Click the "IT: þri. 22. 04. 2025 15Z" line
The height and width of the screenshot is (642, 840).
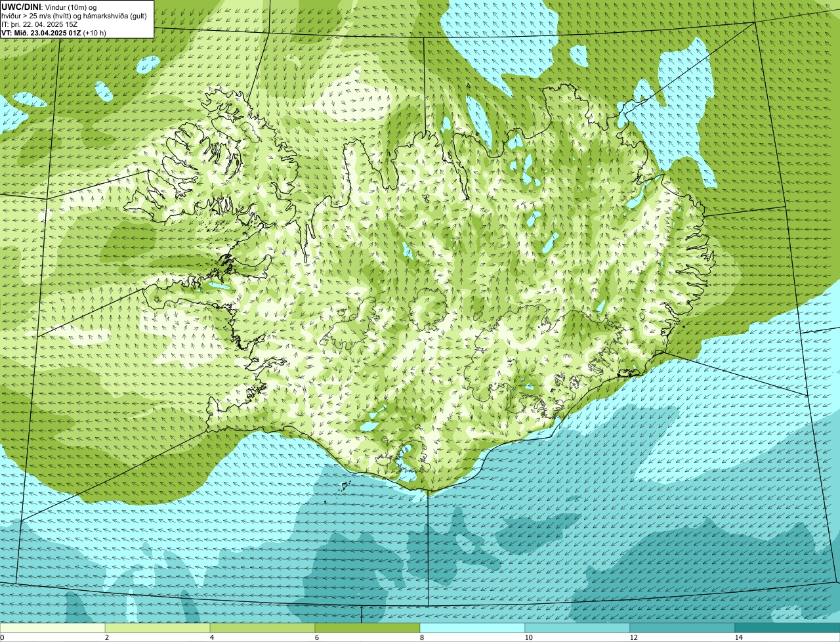[39, 24]
